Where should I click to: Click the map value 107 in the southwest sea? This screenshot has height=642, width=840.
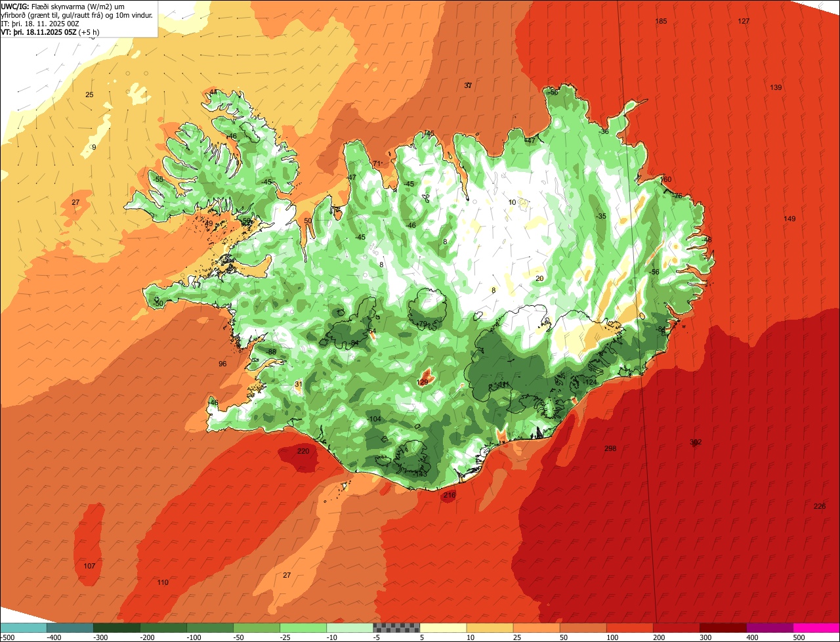tap(90, 566)
